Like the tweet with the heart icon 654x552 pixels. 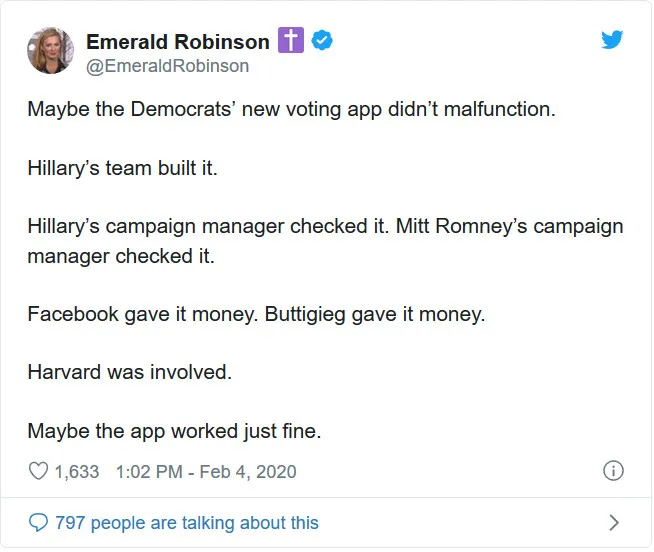(x=38, y=471)
